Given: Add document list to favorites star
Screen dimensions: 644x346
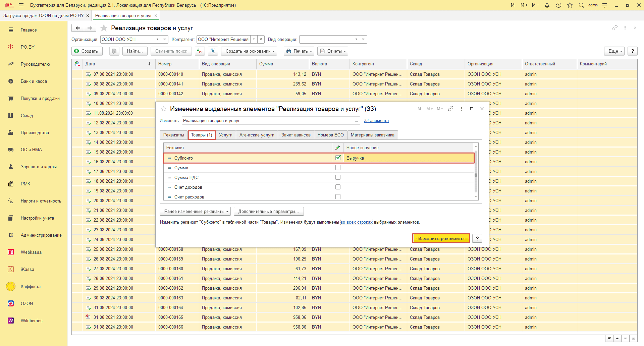Looking at the screenshot, I should coord(104,28).
